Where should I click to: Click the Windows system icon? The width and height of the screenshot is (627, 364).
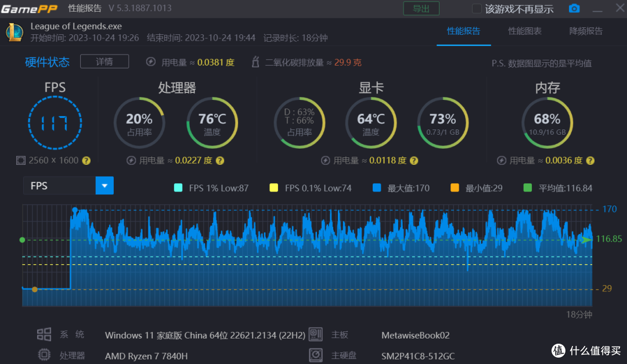pyautogui.click(x=44, y=334)
